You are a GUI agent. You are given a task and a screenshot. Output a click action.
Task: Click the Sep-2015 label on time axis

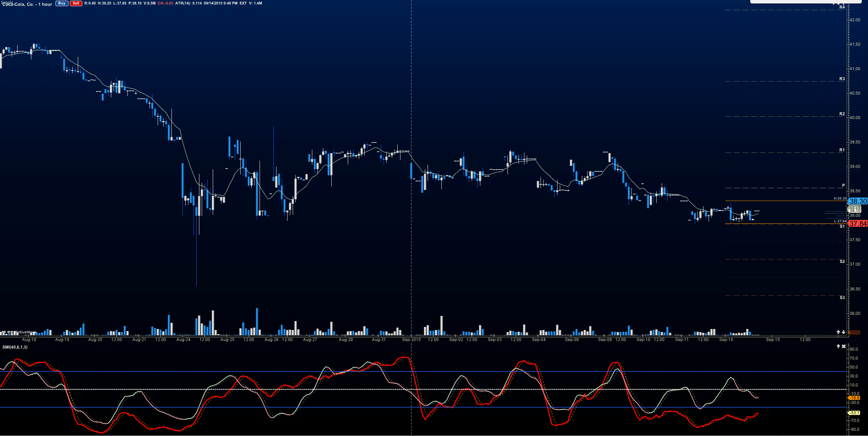tap(411, 340)
